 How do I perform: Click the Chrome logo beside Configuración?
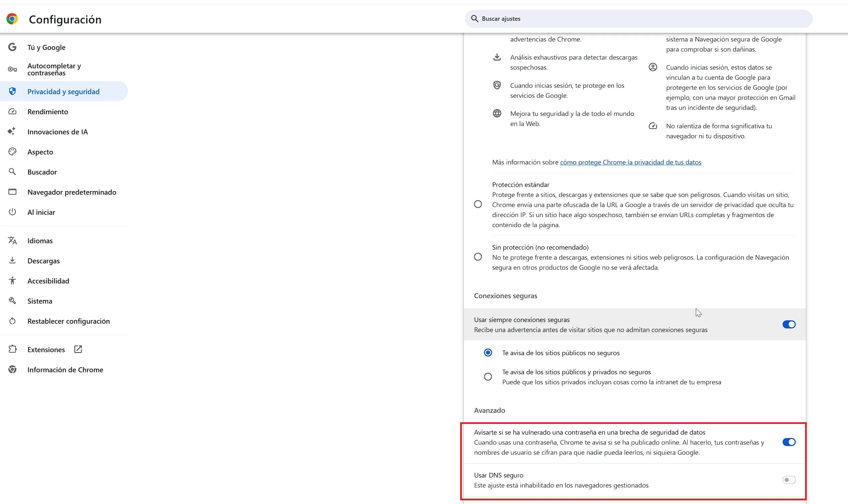coord(12,19)
